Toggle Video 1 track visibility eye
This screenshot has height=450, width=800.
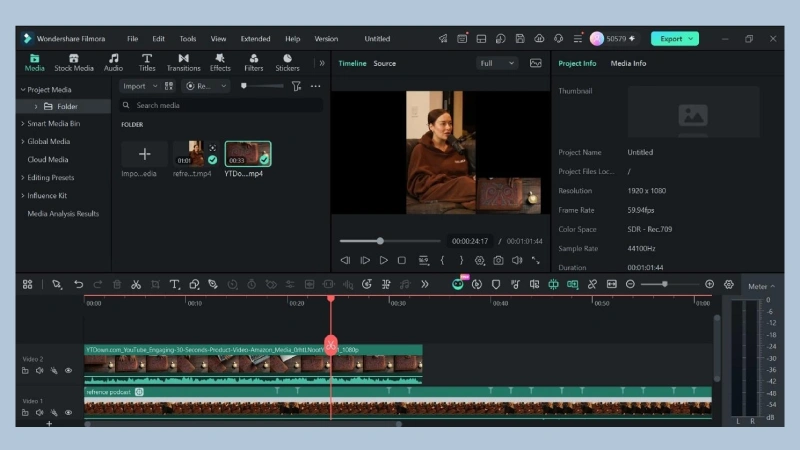(x=68, y=412)
